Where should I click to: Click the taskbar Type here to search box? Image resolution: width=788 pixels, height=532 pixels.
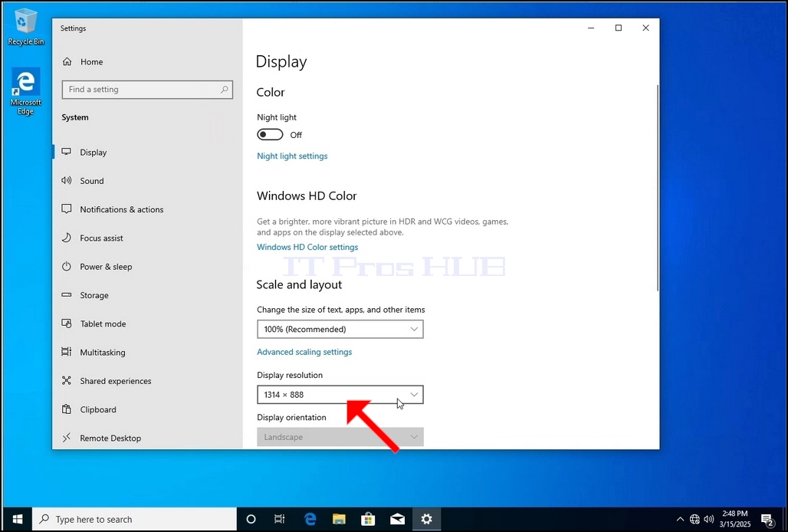[x=134, y=519]
